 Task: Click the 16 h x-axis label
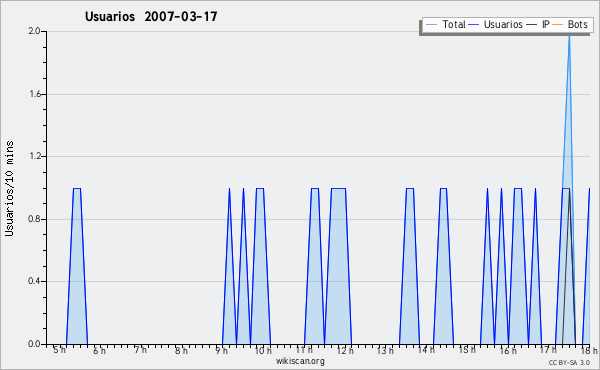[508, 350]
